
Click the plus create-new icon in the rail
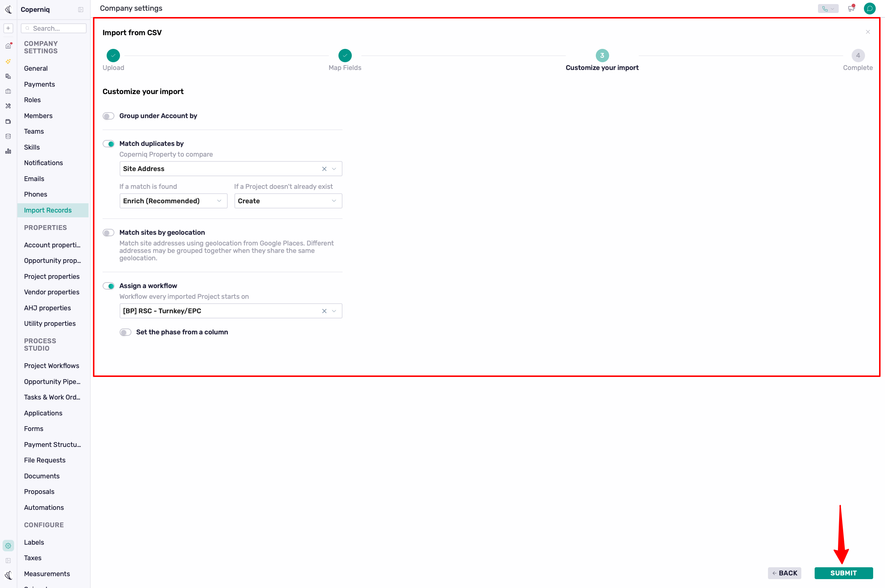pos(8,28)
